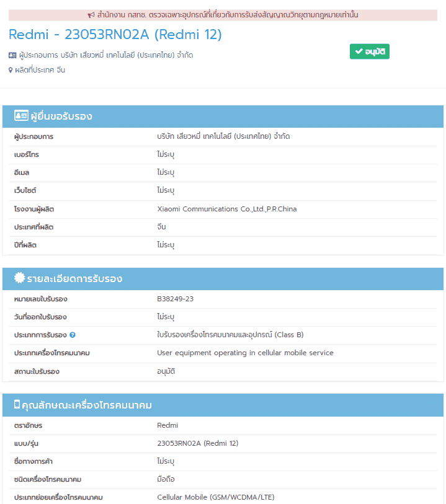Click the green อนุมัติ status button
Viewport: 446px width, 504px height.
[370, 51]
